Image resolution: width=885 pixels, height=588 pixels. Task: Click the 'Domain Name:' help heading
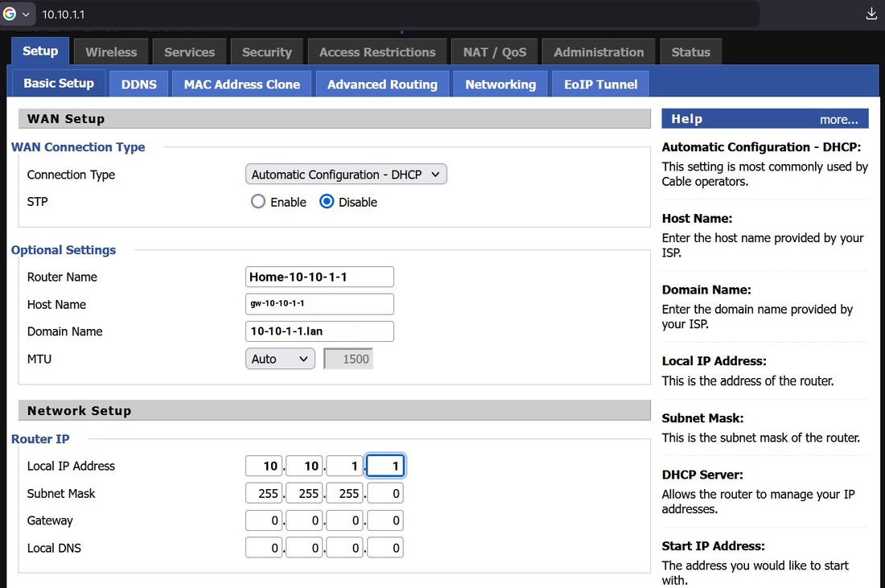tap(706, 290)
